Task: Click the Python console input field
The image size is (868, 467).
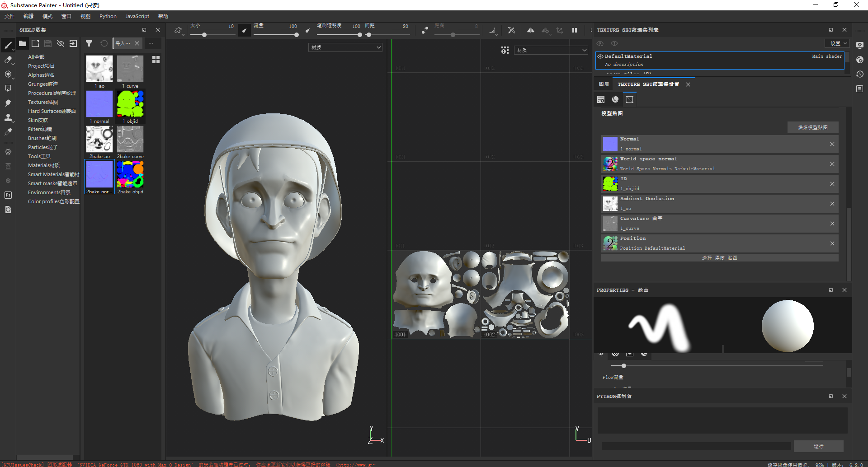Action: (x=696, y=446)
